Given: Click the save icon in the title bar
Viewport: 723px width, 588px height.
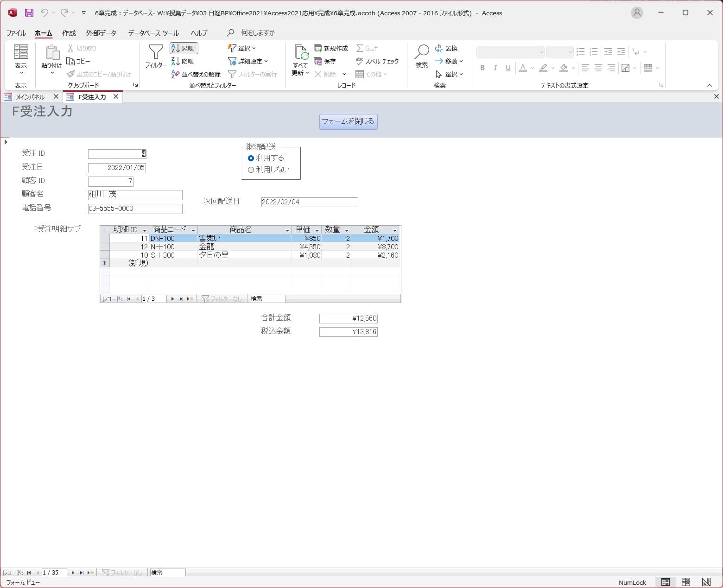Looking at the screenshot, I should pyautogui.click(x=29, y=13).
